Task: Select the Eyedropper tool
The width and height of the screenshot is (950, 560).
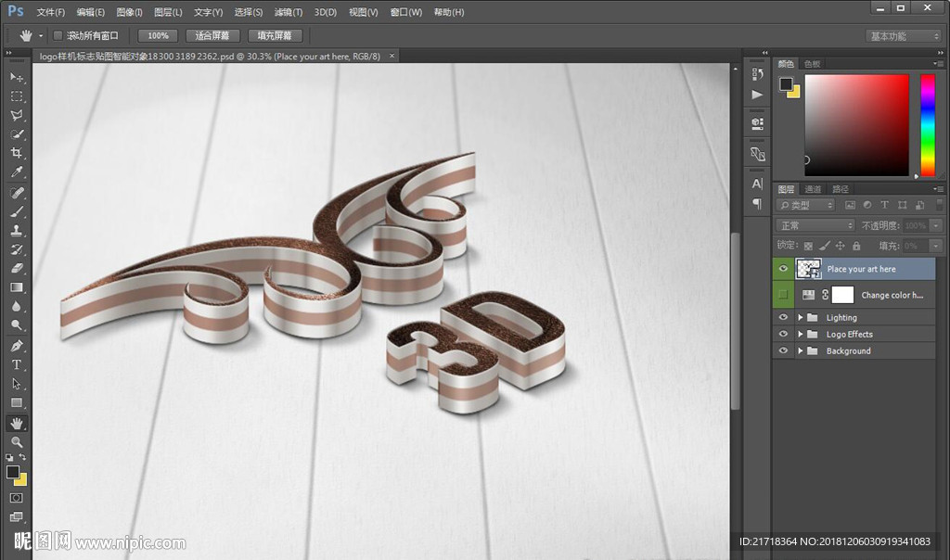Action: pos(17,173)
